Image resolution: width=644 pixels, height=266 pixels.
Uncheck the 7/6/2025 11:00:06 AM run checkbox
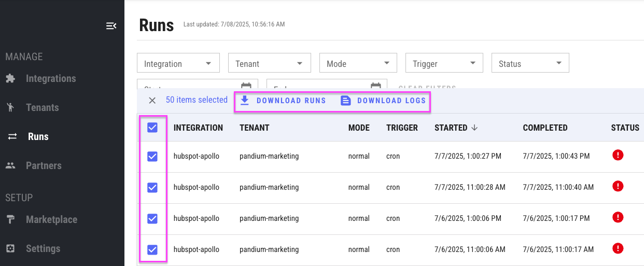(x=152, y=249)
